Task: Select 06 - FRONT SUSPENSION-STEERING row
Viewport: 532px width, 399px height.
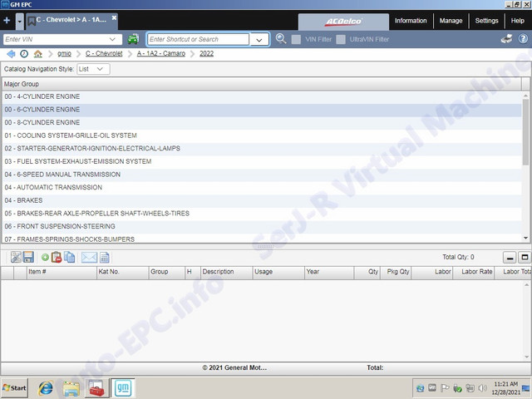Action: (x=262, y=226)
